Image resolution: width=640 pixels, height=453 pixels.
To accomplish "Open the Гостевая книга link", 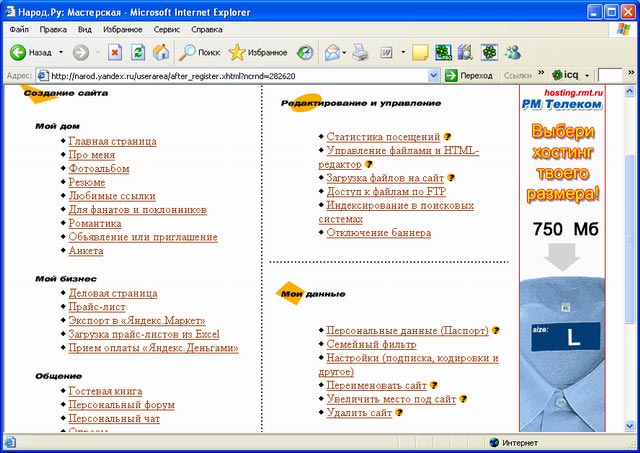I will click(x=105, y=391).
